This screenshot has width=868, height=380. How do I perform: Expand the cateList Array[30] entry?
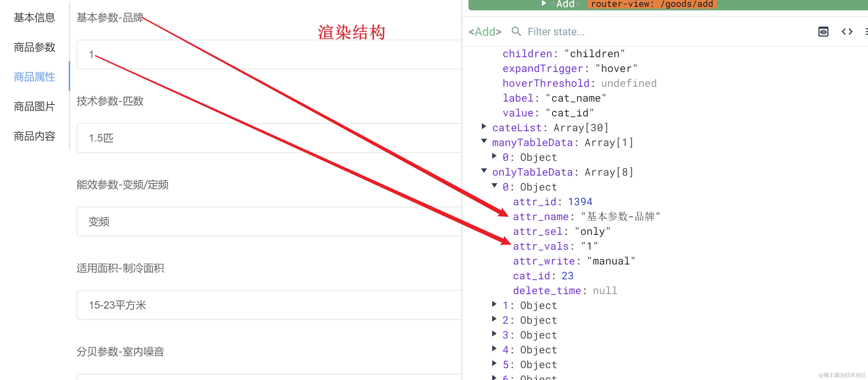[x=484, y=127]
